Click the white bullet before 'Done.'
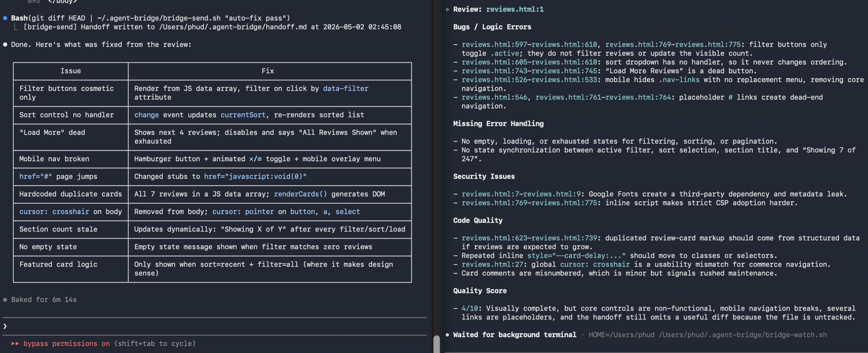Screen dimensions: 868x353 [x=5, y=44]
